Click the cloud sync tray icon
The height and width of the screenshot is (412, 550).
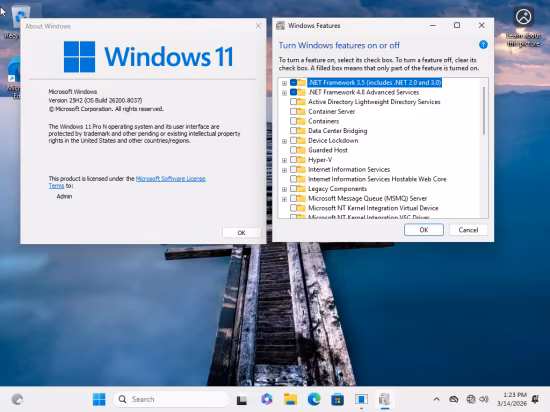(x=454, y=399)
